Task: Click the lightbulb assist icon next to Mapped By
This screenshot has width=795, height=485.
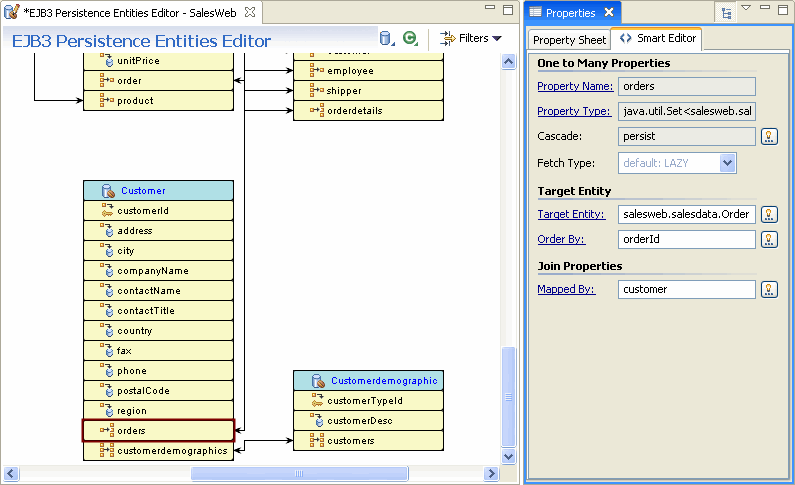Action: pyautogui.click(x=769, y=289)
